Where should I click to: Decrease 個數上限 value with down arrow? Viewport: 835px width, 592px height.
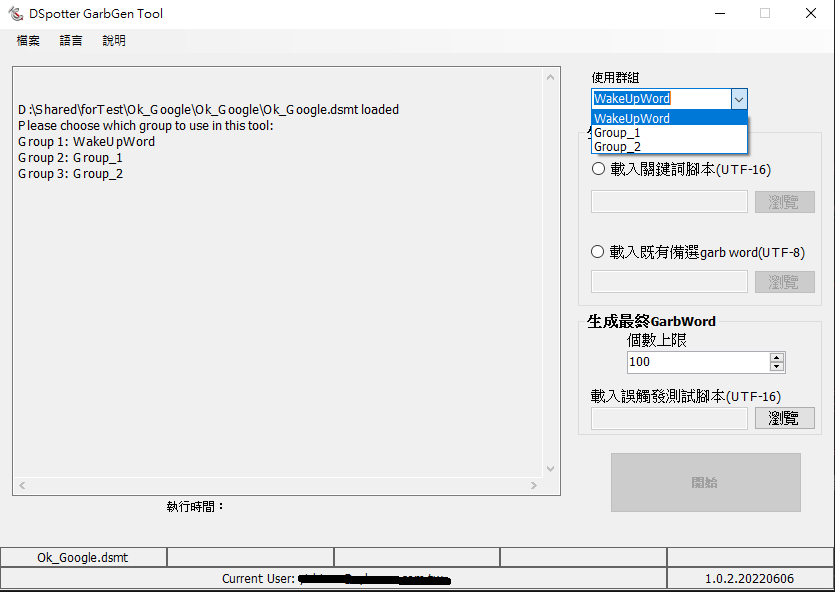pyautogui.click(x=777, y=367)
